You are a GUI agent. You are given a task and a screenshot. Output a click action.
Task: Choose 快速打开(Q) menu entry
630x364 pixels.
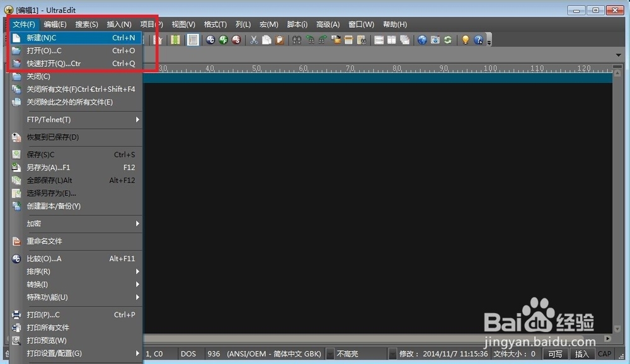[x=76, y=64]
